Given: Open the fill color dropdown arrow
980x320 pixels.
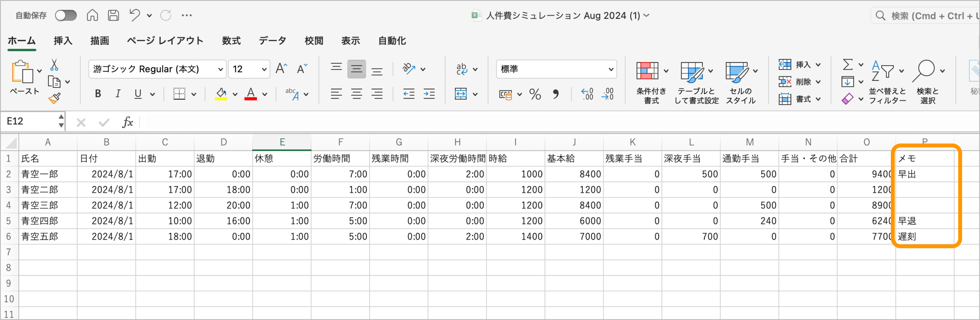Looking at the screenshot, I should 235,94.
